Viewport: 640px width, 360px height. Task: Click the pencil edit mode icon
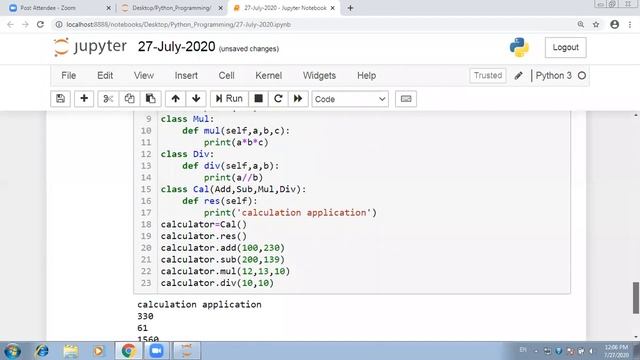[x=518, y=76]
